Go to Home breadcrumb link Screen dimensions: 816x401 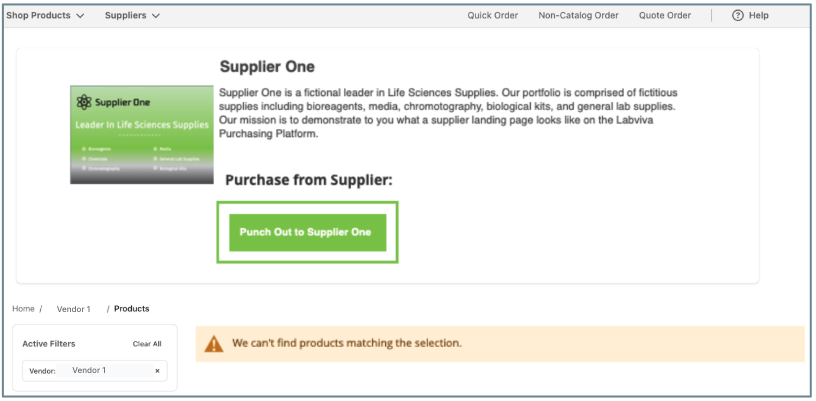click(23, 309)
